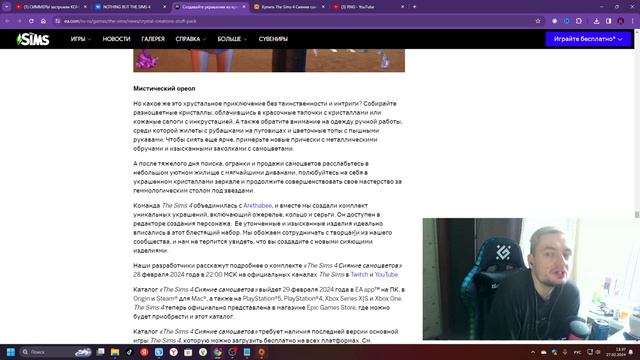640x360 pixels.
Task: Open the browser three-dot menu
Action: click(x=633, y=21)
